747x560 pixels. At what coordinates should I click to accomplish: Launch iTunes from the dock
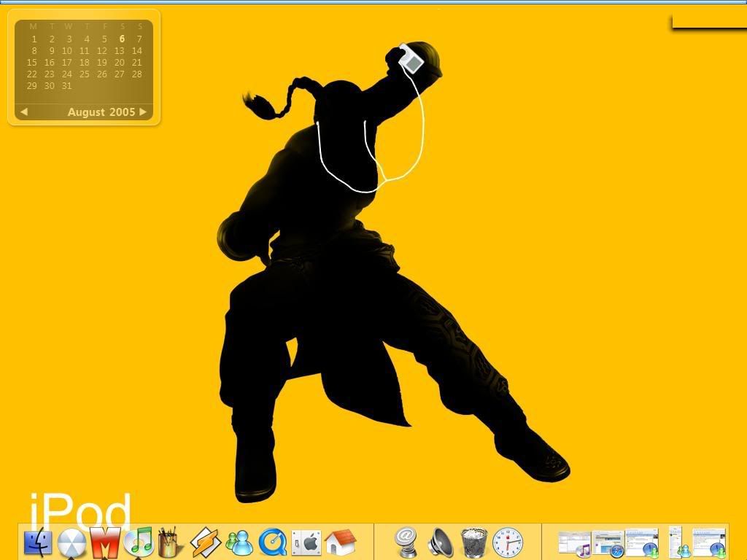[x=139, y=542]
